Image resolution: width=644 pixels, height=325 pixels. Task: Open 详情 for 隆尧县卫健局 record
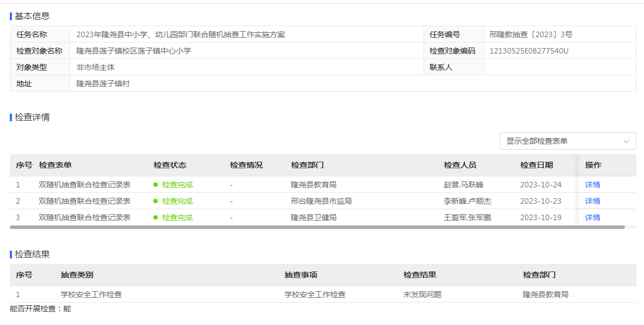click(x=592, y=217)
